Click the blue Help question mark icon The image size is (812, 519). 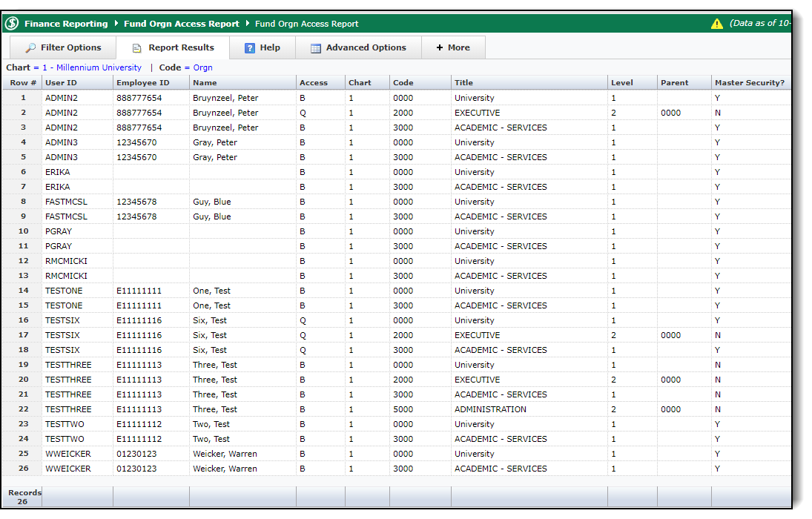250,48
